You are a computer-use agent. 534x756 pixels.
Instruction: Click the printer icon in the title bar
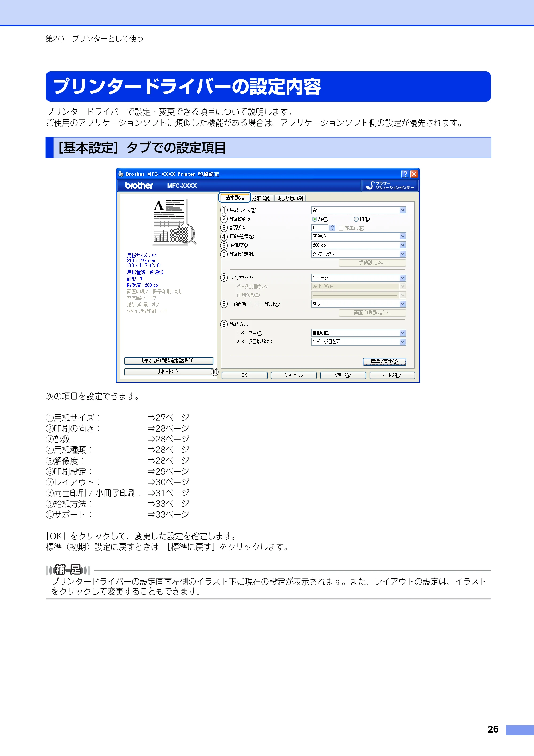(120, 174)
